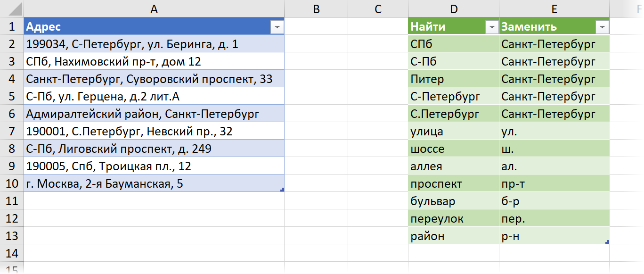The height and width of the screenshot is (274, 644).
Task: Open the Найти column filter dropdown
Action: pos(492,28)
